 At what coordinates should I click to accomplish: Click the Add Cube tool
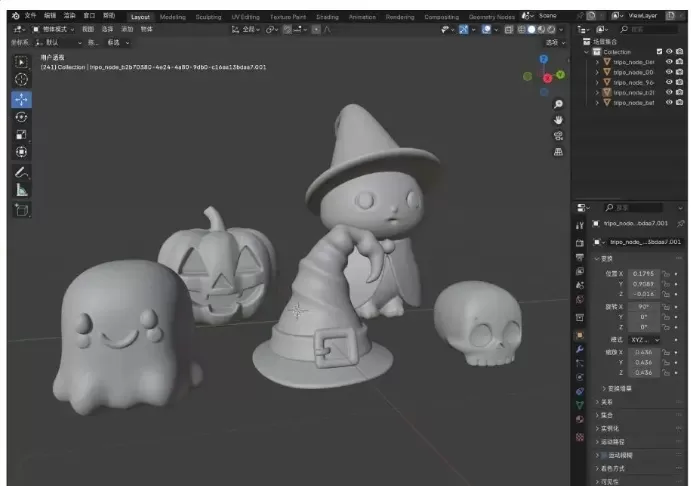pos(22,210)
